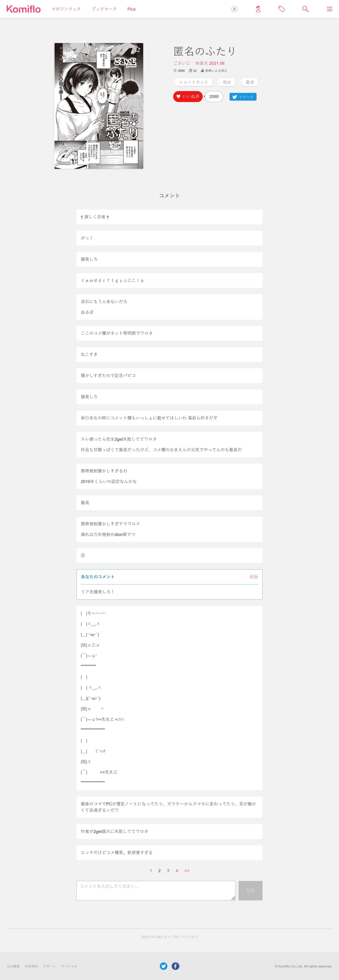
Task: Select the 2022年4月26日 availability notice
Action: point(169,937)
